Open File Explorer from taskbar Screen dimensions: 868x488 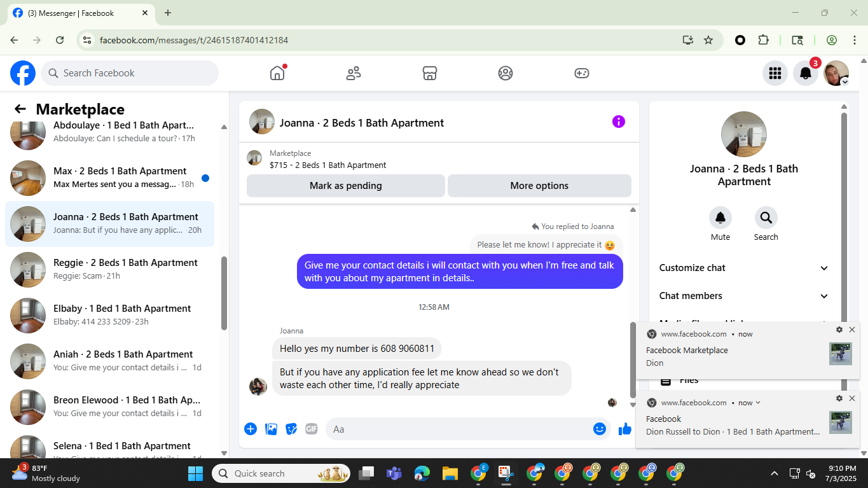point(450,473)
